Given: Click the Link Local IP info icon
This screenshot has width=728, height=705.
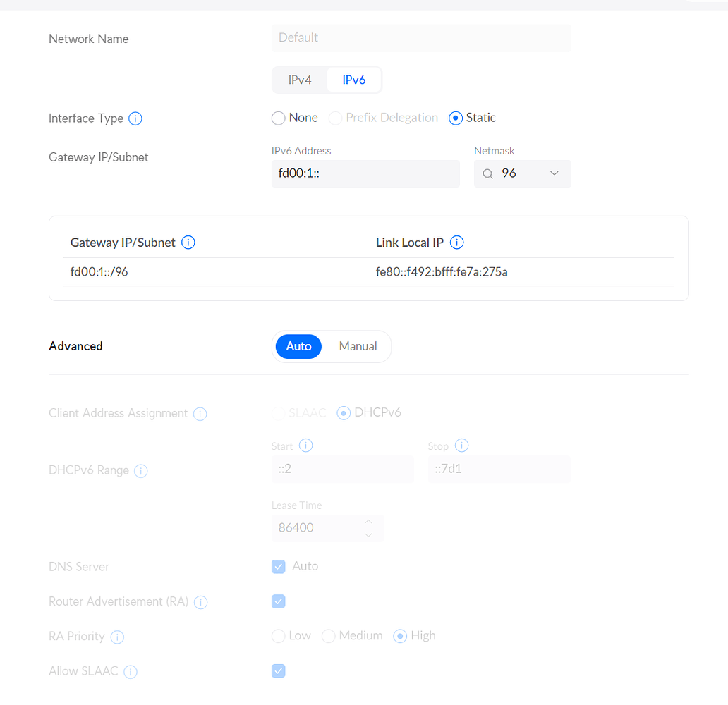Looking at the screenshot, I should (x=456, y=242).
